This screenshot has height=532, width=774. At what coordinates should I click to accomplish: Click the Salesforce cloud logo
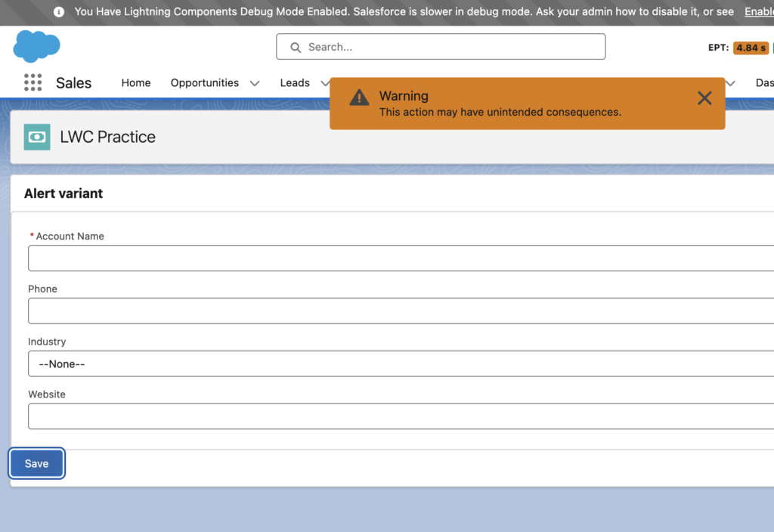coord(36,46)
